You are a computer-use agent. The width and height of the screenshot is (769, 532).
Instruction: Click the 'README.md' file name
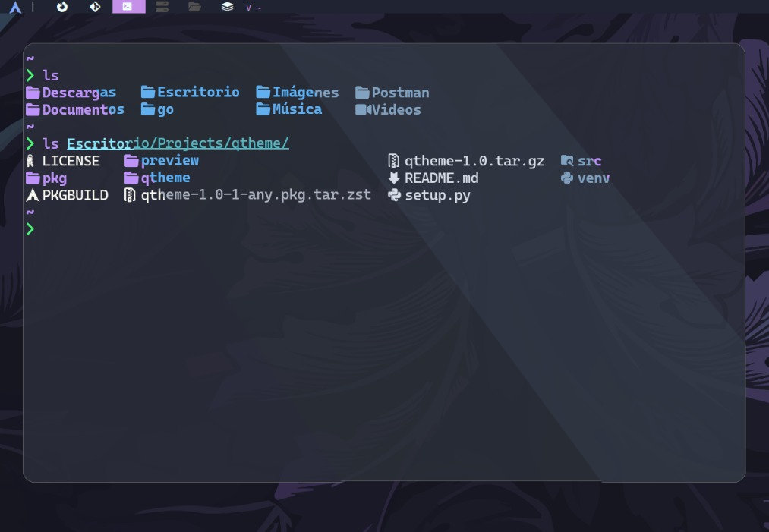pyautogui.click(x=442, y=178)
